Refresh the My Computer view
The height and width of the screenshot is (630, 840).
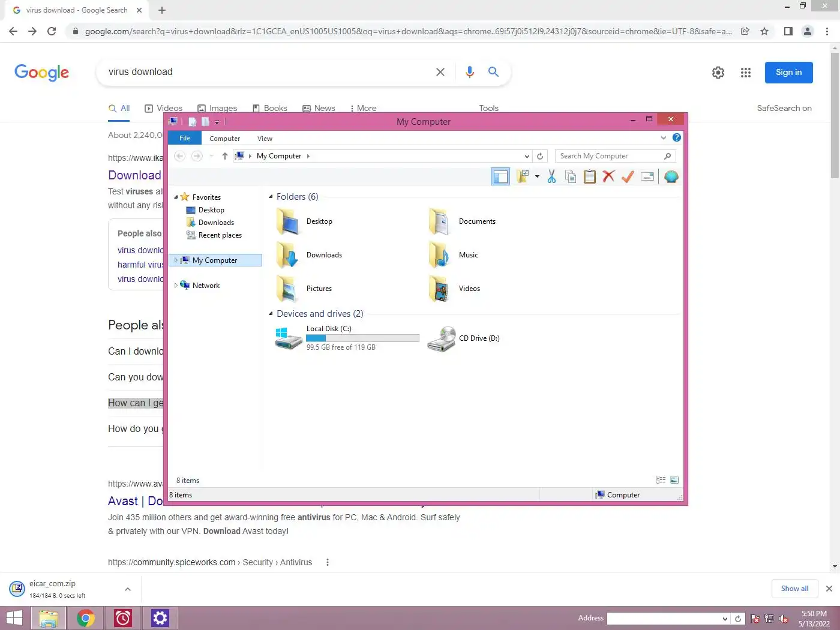pyautogui.click(x=540, y=156)
